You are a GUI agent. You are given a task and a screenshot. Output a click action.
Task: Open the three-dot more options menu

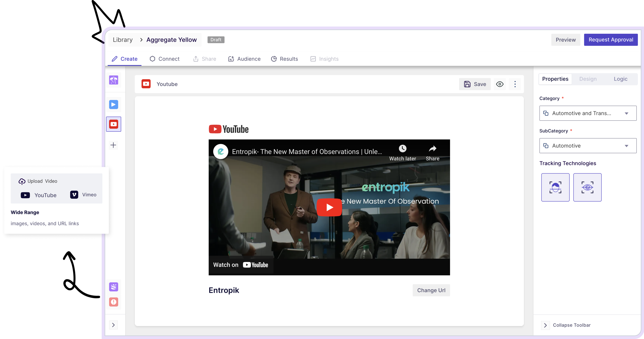coord(515,84)
